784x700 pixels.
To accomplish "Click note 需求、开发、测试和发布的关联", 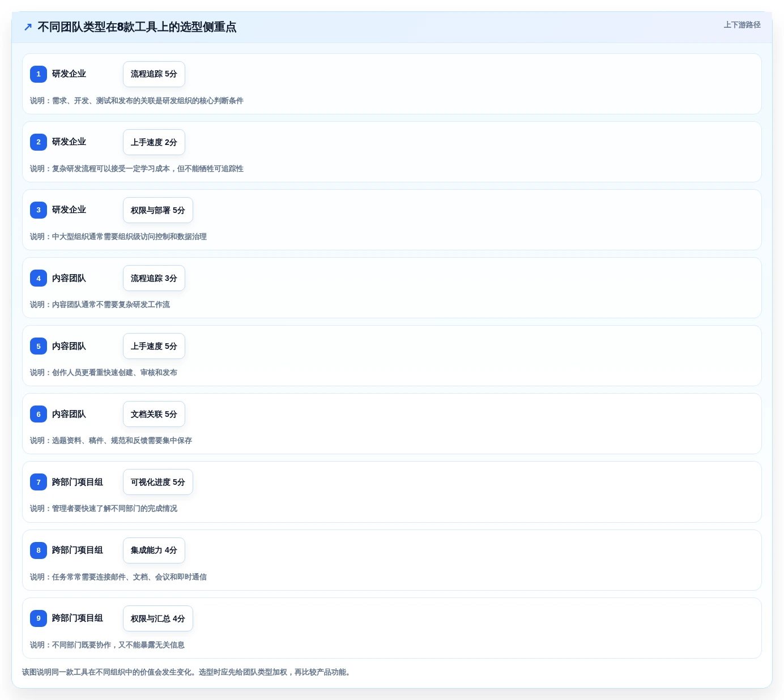I will click(x=137, y=101).
